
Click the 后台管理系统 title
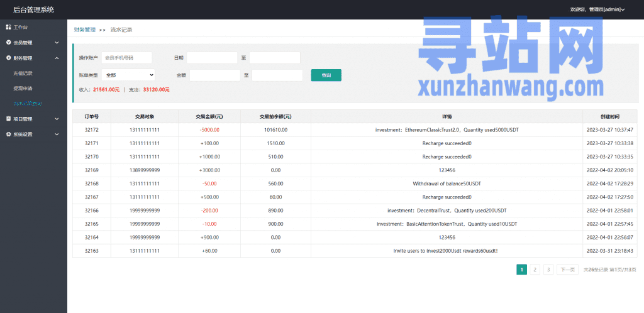pyautogui.click(x=33, y=9)
